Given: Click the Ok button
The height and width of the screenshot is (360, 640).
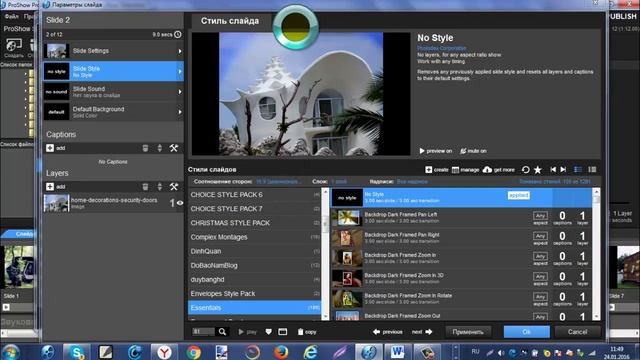Looking at the screenshot, I should (x=527, y=332).
